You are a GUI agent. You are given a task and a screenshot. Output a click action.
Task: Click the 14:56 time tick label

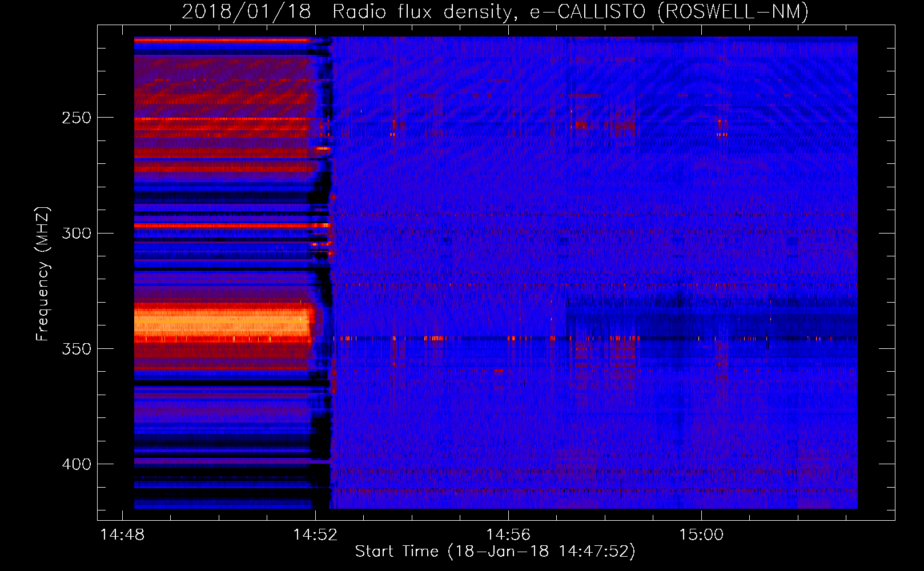(x=508, y=534)
